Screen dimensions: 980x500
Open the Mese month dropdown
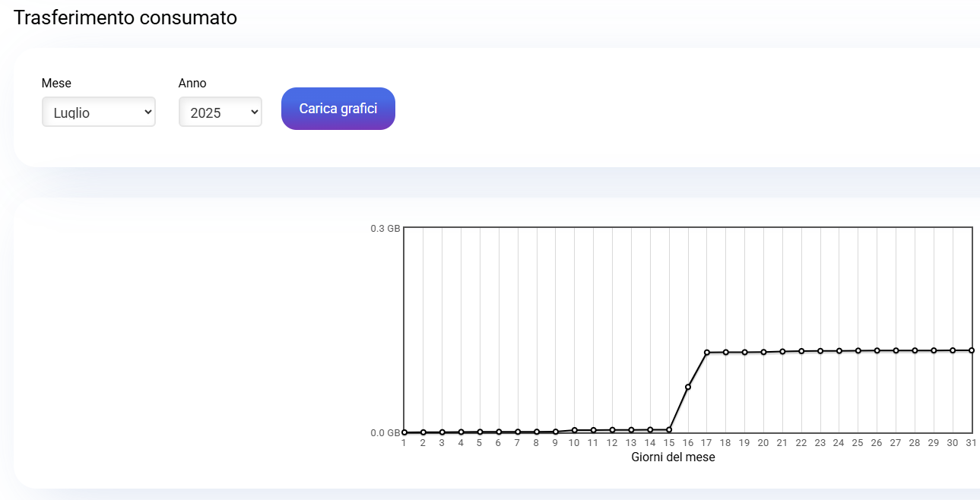99,112
